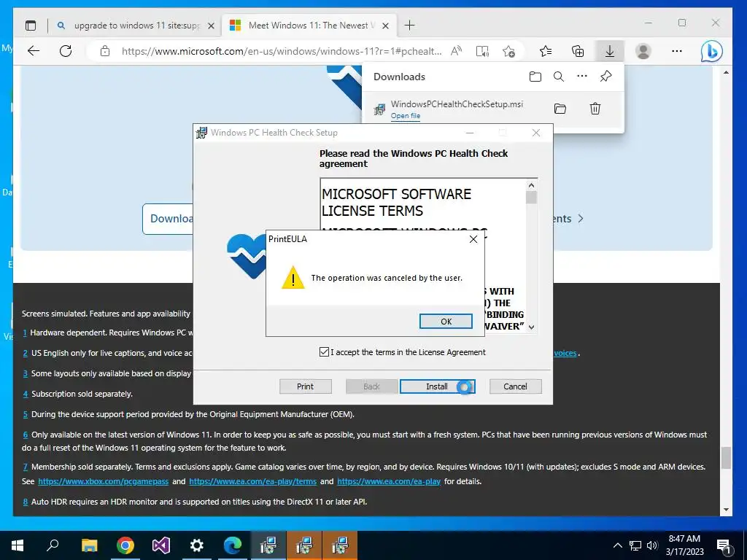Screen dimensions: 747x560
Task: Open volume control in system tray
Action: click(652, 545)
